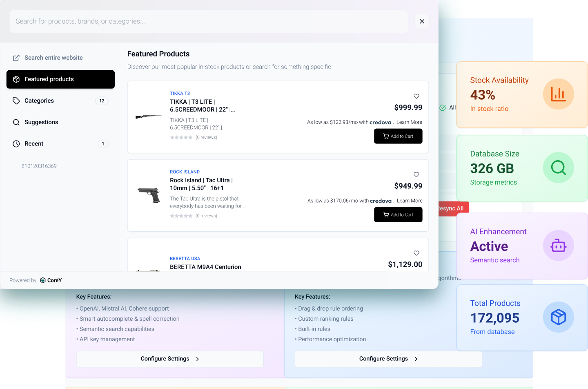Open Search entire website link

(x=53, y=58)
